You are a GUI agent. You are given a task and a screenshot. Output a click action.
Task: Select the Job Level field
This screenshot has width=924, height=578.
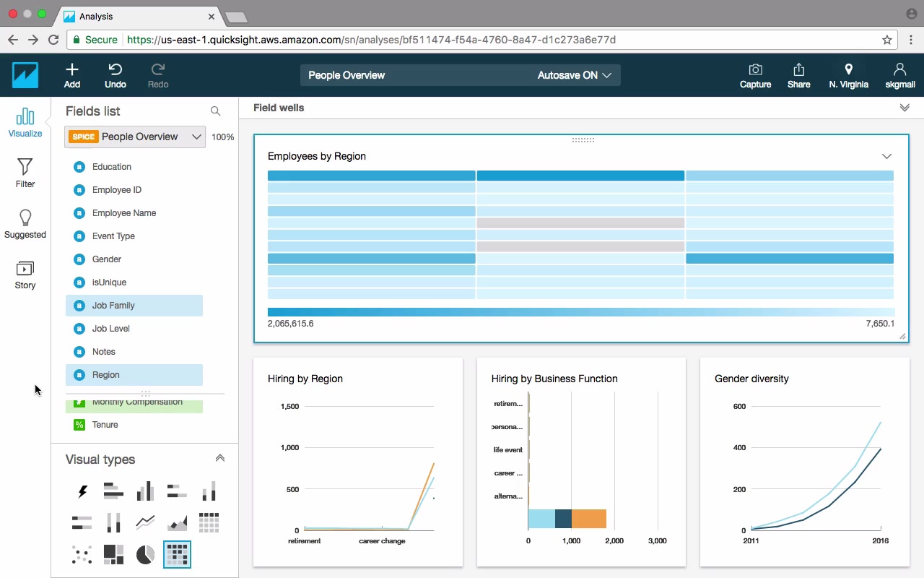tap(134, 329)
